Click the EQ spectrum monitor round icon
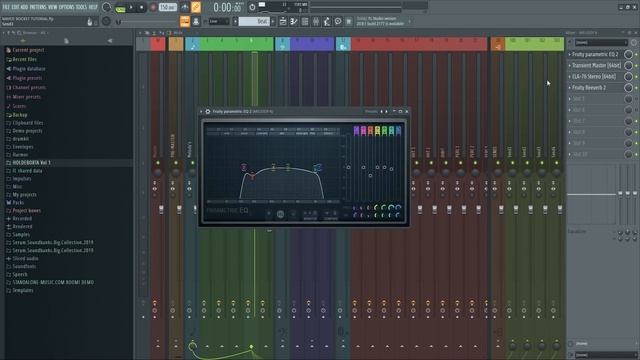 click(x=280, y=214)
